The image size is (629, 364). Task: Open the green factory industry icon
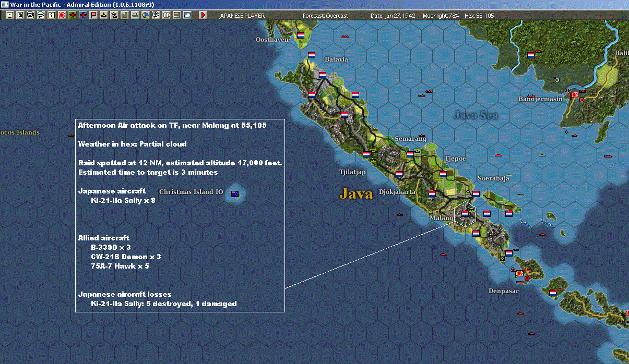point(124,15)
